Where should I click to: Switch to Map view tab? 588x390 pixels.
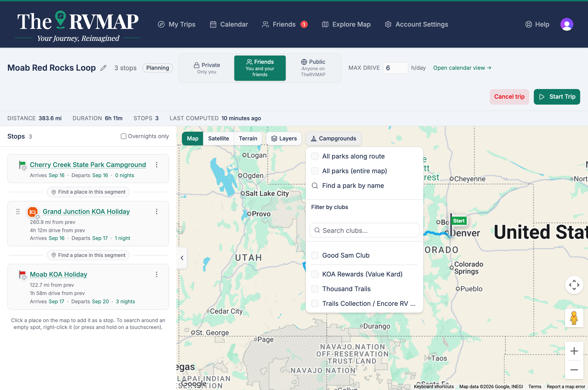[192, 139]
